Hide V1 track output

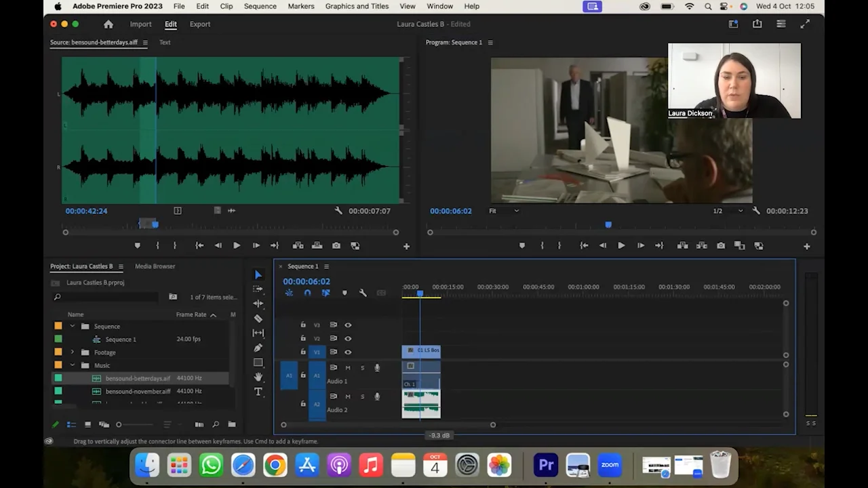point(348,352)
